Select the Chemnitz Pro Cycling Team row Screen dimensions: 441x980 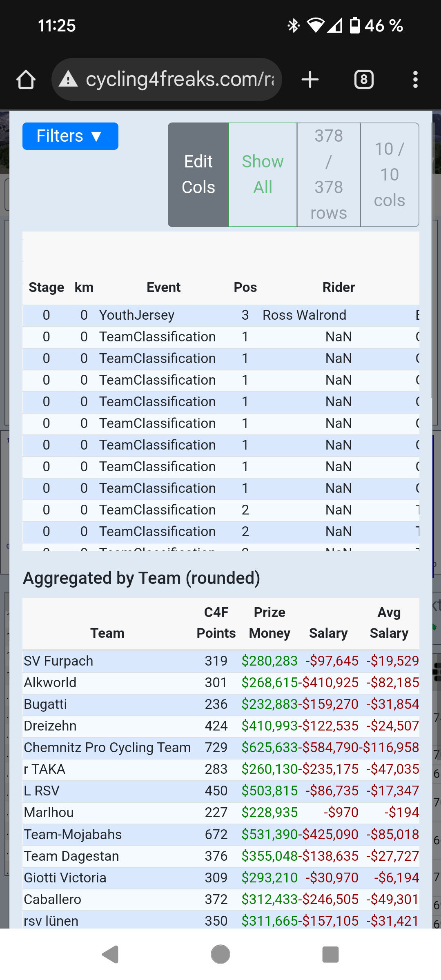click(107, 748)
